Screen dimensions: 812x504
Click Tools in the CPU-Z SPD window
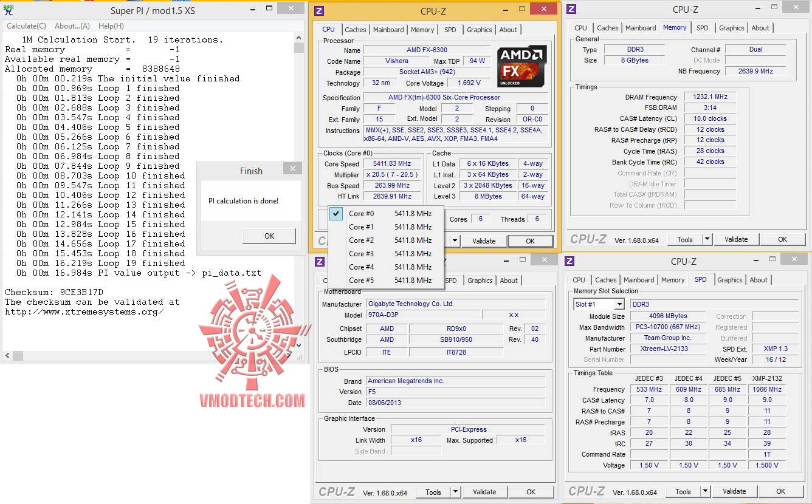pos(683,491)
